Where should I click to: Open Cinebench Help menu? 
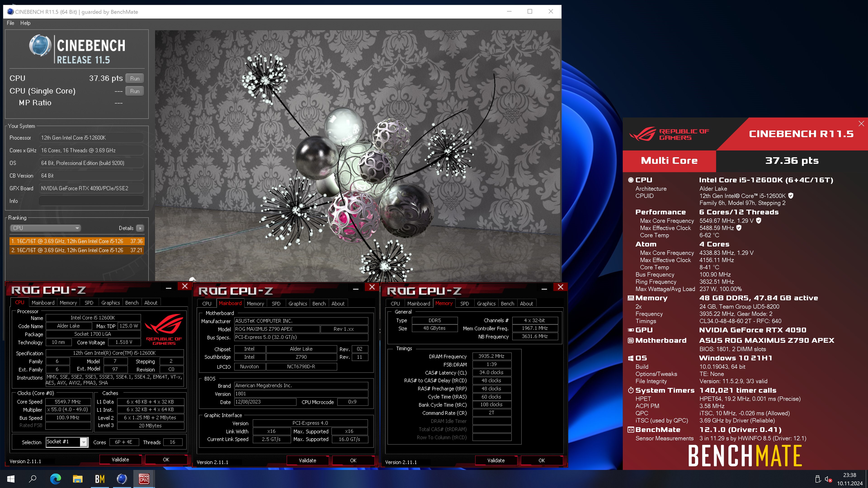(25, 23)
